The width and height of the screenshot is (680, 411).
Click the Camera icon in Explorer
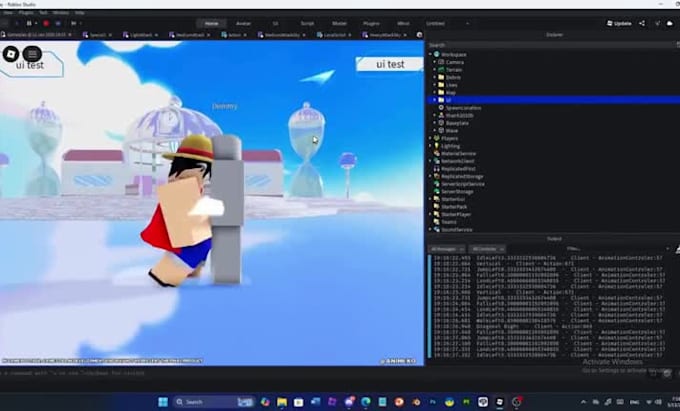441,62
